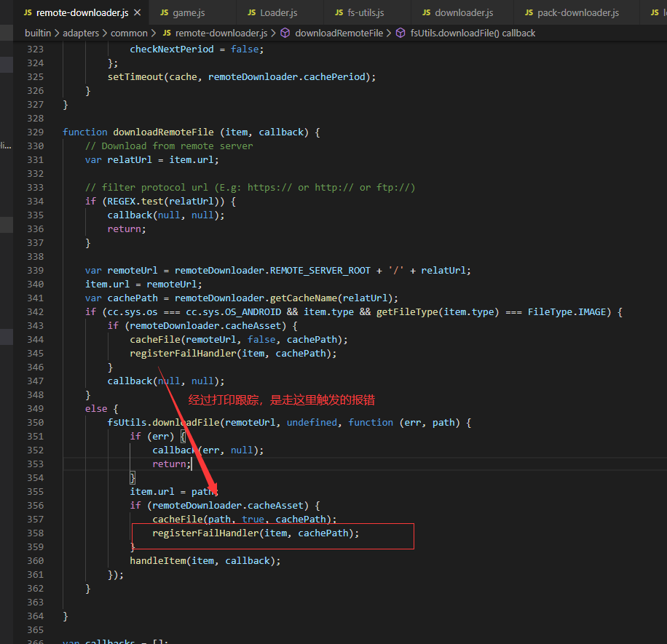Image resolution: width=667 pixels, height=644 pixels.
Task: Click the JS icon on game.js tab
Action: tap(164, 13)
